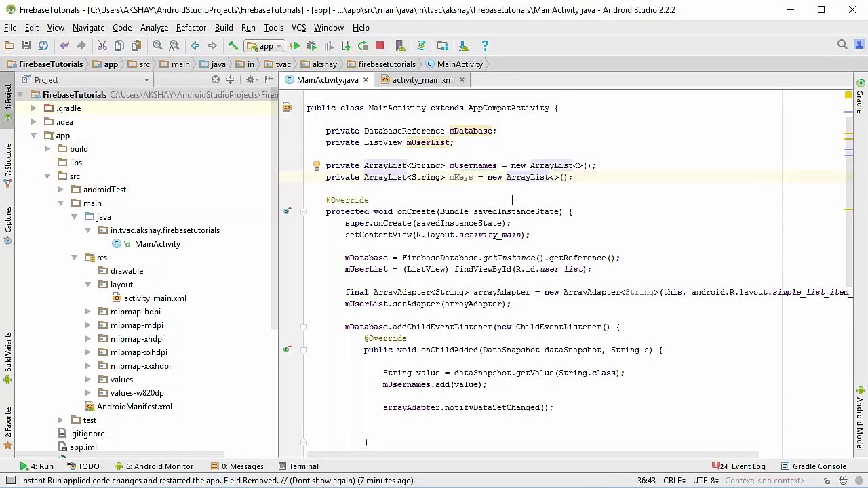Expand the build folder

pyautogui.click(x=47, y=149)
